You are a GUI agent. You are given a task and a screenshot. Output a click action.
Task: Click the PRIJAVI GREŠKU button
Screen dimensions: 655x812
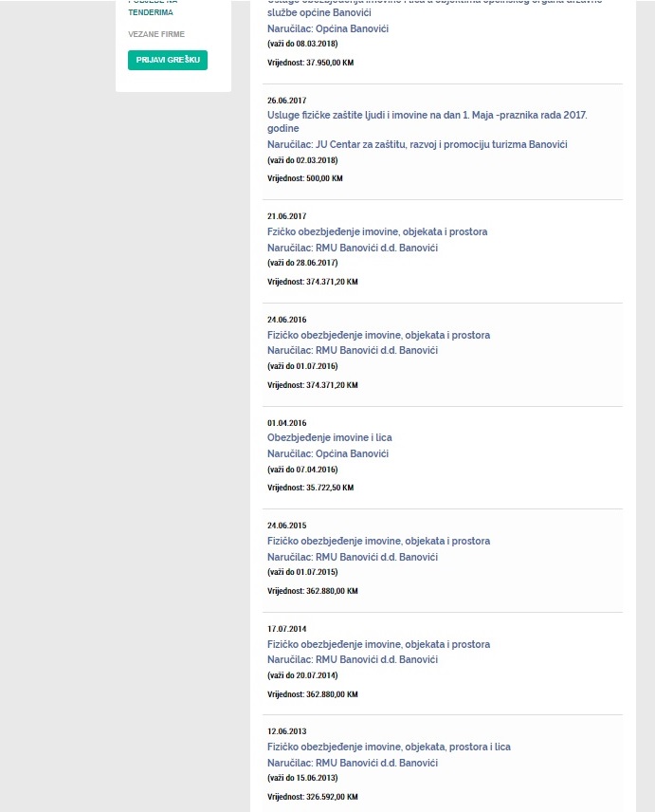pyautogui.click(x=168, y=60)
